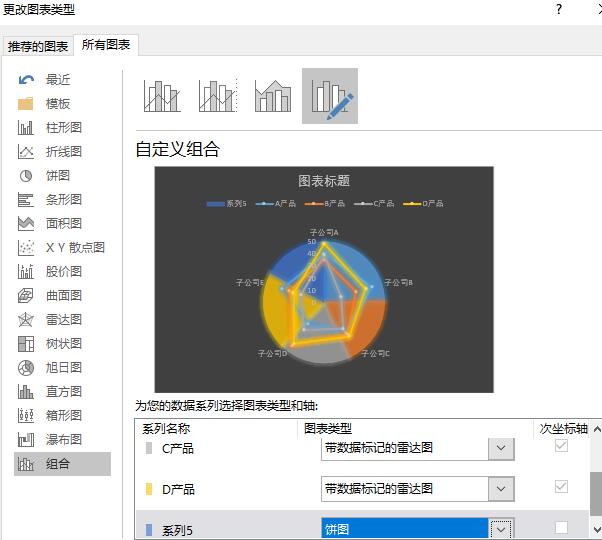Click the 图表类型 column header
Image resolution: width=602 pixels, height=540 pixels.
click(x=328, y=428)
